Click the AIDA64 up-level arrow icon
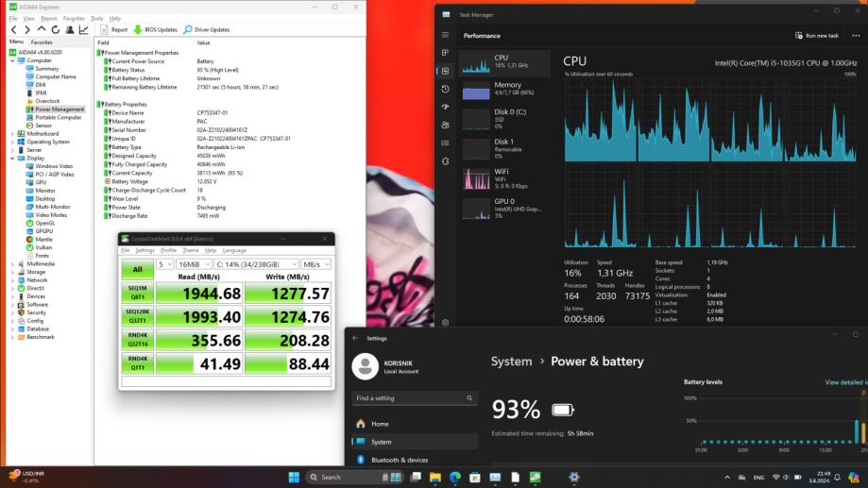 42,29
